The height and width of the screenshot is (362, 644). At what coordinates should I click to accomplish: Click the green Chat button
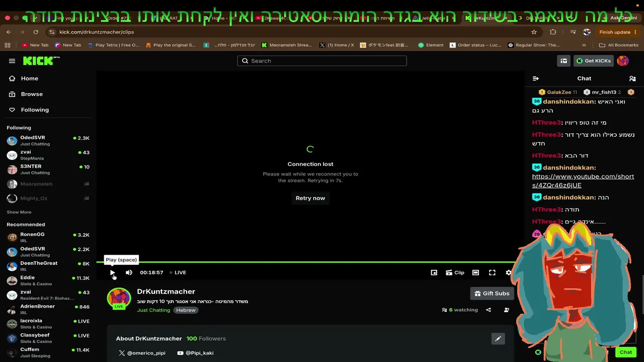[626, 352]
